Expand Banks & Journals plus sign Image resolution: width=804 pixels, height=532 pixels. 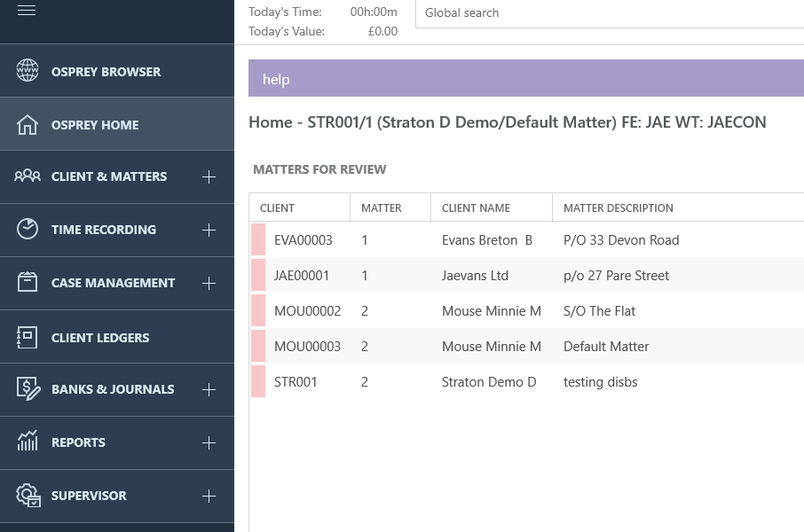[209, 390]
